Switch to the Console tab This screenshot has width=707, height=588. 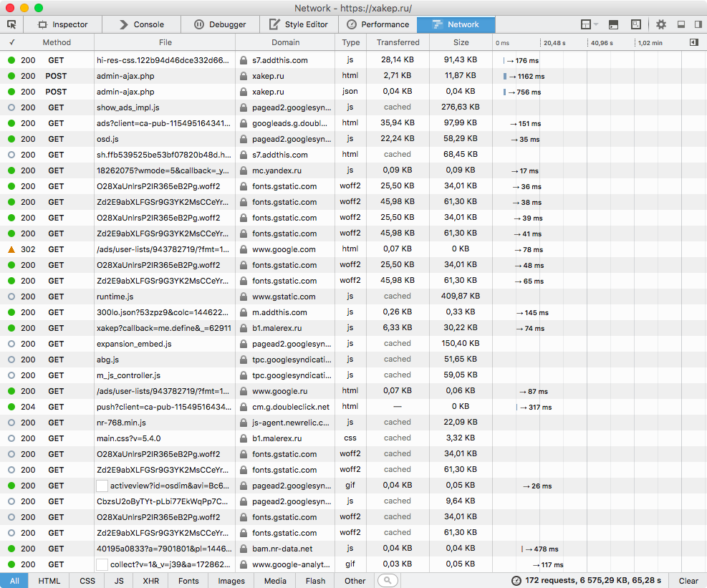click(142, 24)
